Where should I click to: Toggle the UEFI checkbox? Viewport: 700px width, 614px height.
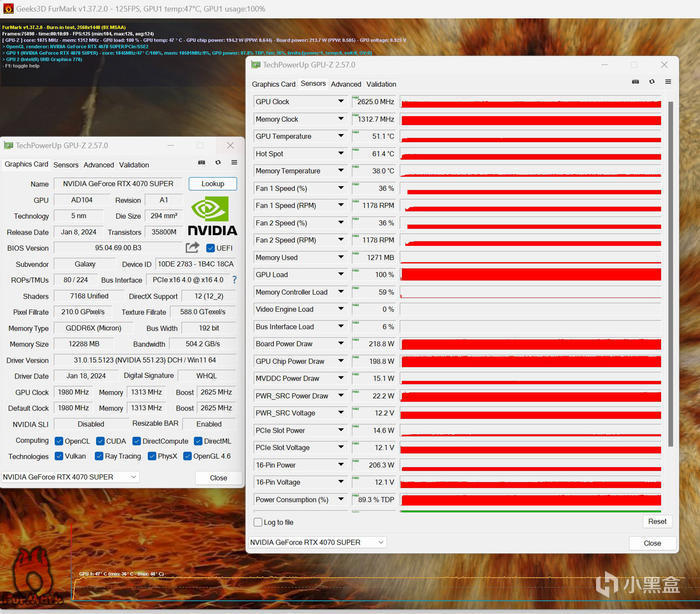pos(210,248)
